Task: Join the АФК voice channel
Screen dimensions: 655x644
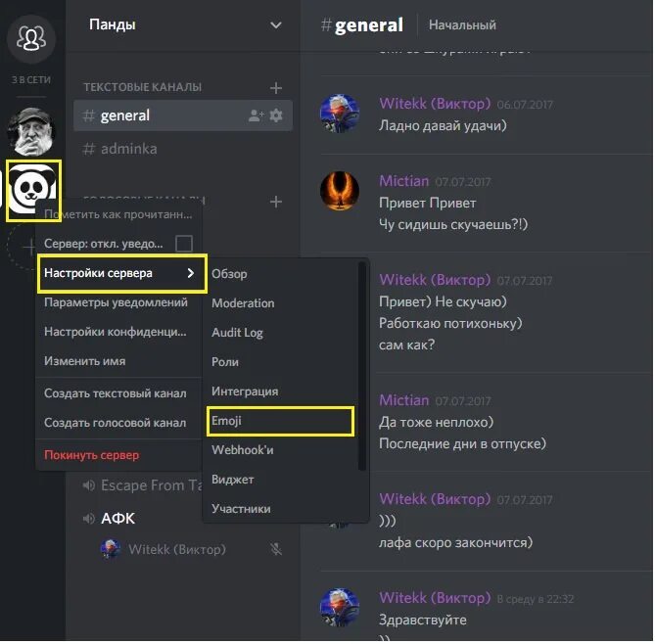Action: 117,519
